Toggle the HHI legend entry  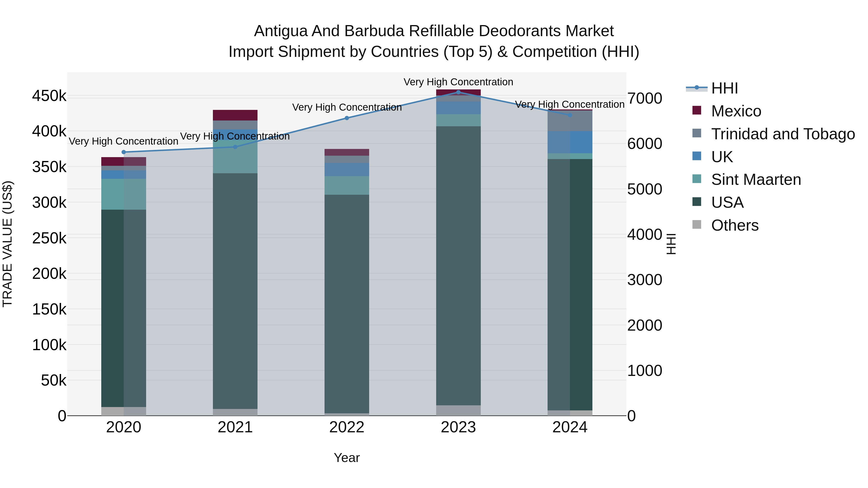(712, 88)
